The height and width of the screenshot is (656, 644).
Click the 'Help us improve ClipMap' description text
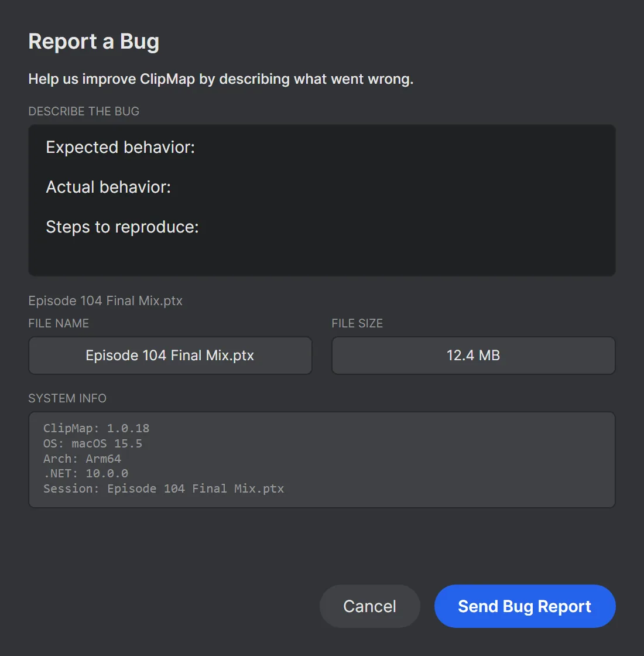point(221,79)
